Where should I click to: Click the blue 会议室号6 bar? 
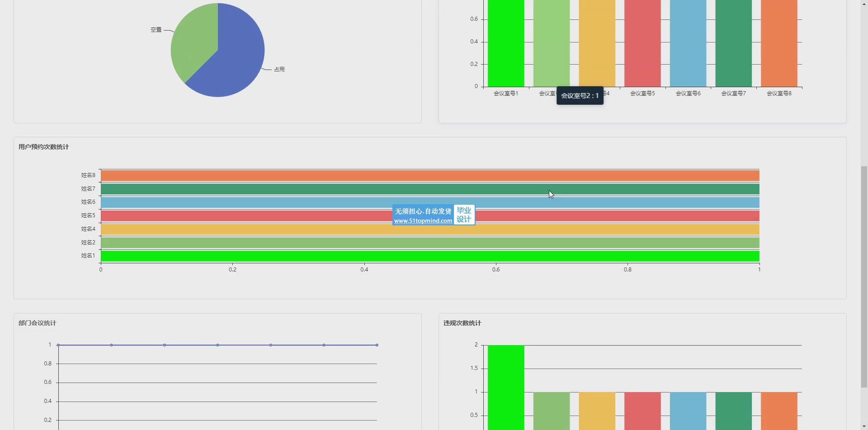[688, 45]
